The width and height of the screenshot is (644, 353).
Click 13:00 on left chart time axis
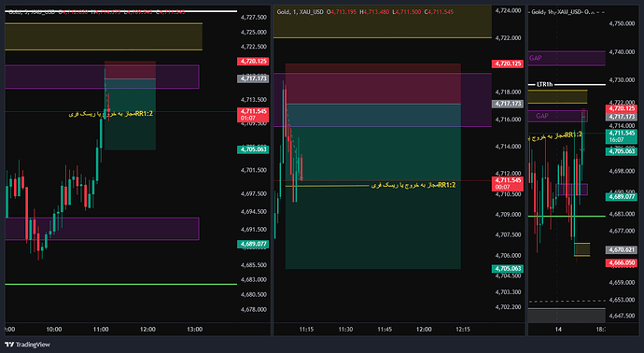pos(194,329)
